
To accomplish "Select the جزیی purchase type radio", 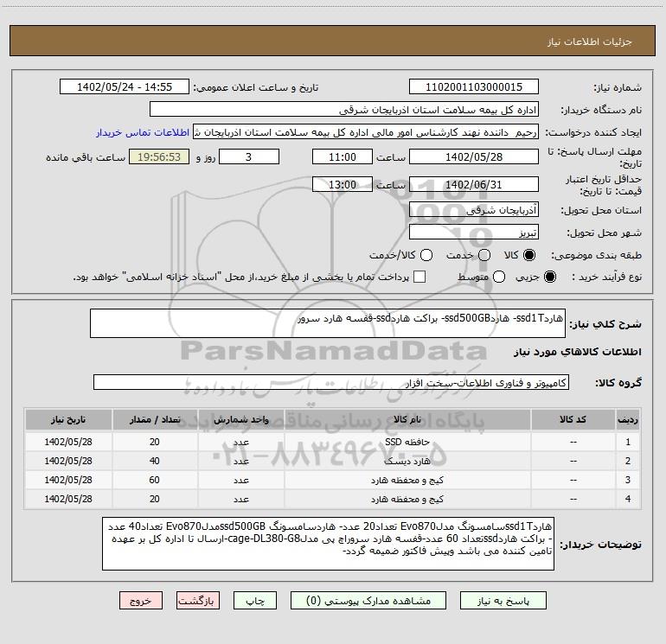I will point(550,277).
